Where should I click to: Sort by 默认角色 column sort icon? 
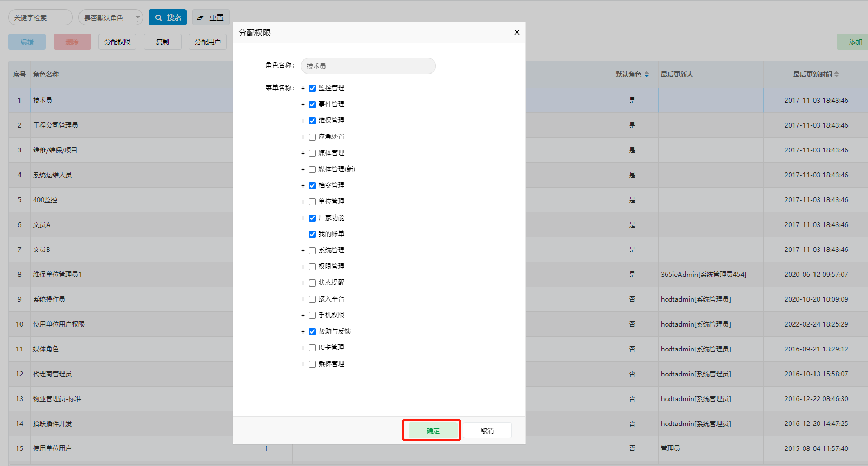pyautogui.click(x=647, y=75)
